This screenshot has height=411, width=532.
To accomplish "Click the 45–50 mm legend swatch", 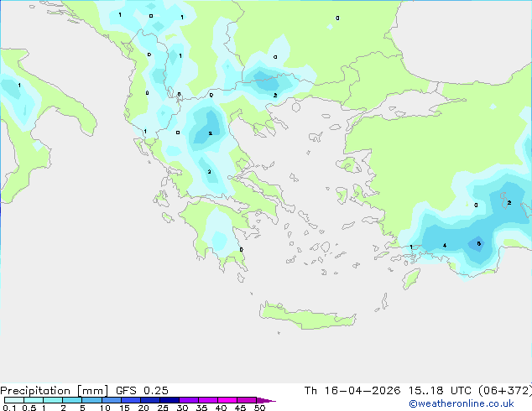I will coord(247,400).
